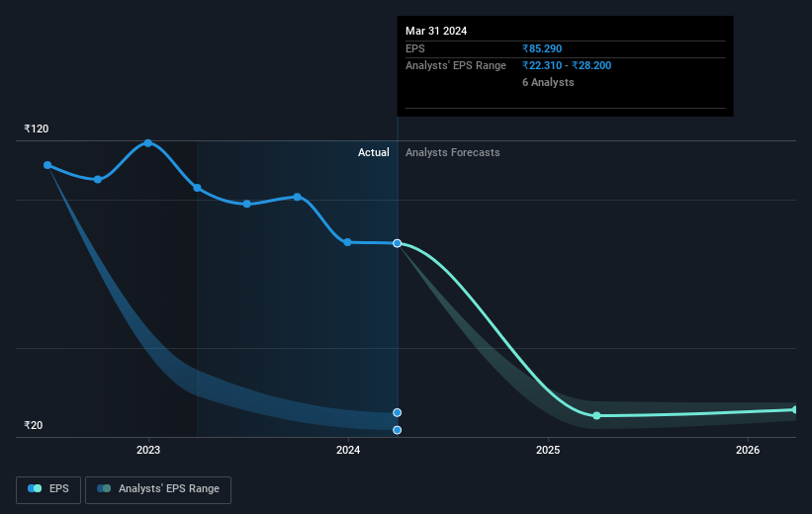Image resolution: width=812 pixels, height=514 pixels.
Task: Click the EPS legend color swatch
Action: (x=35, y=488)
